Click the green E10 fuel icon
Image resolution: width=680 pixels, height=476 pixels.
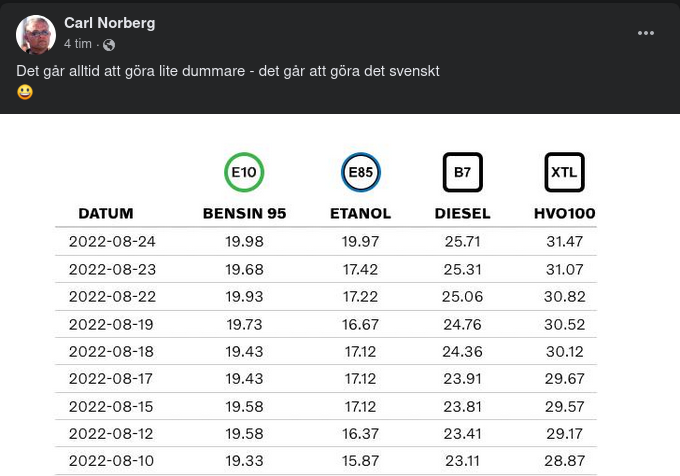244,172
